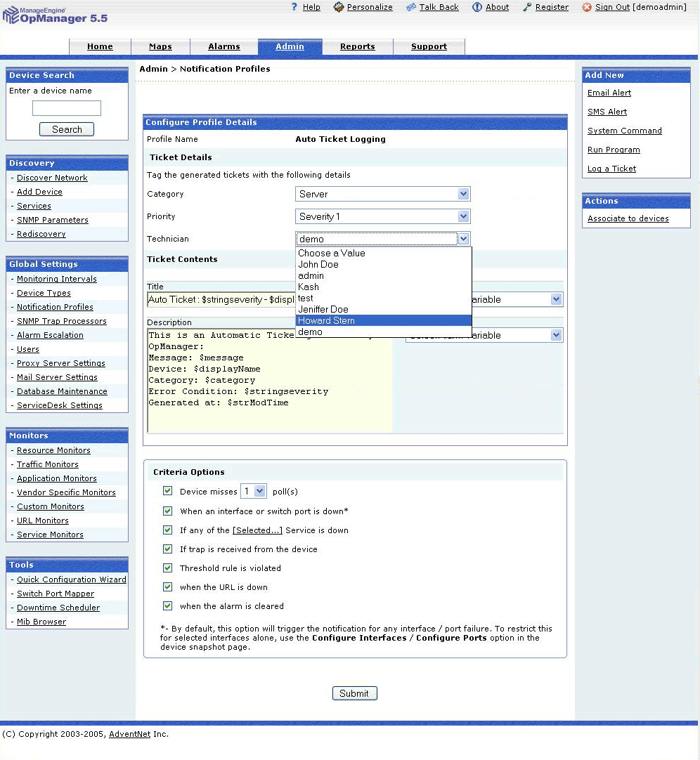
Task: Click into the ticket Title field
Action: click(x=221, y=299)
